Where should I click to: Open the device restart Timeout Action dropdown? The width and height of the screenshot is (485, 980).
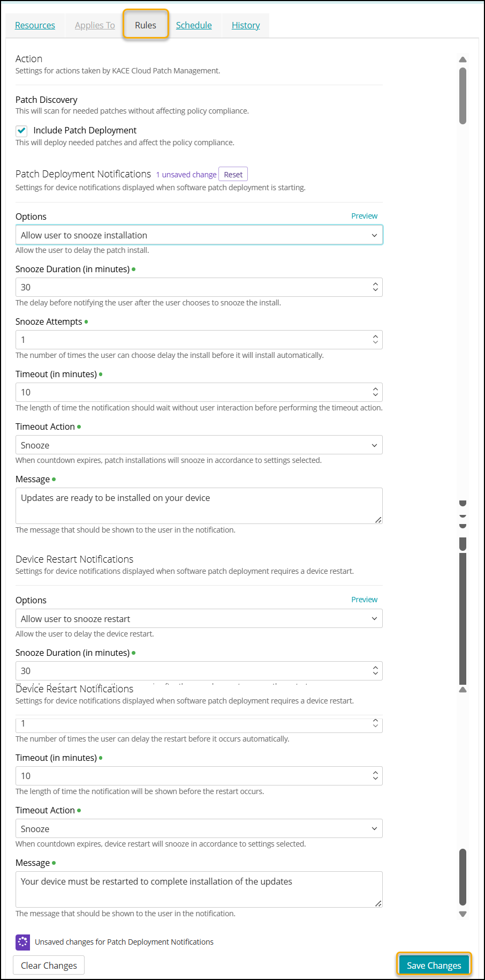[199, 829]
